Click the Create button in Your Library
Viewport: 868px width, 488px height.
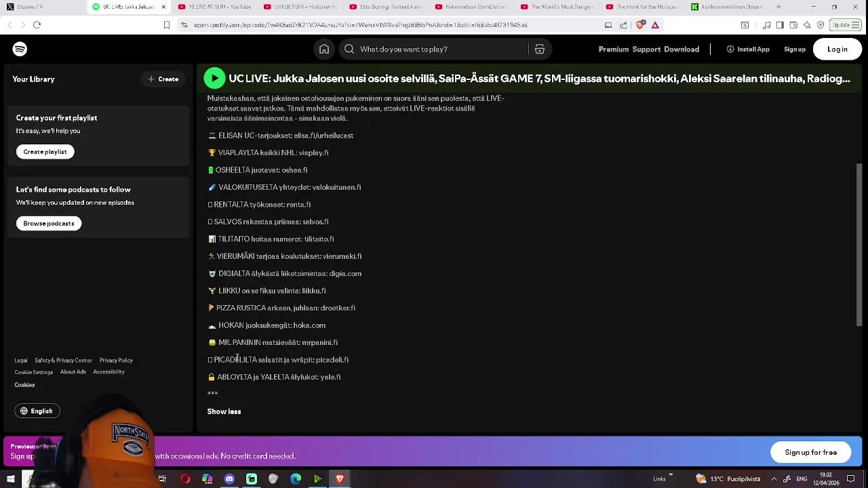pos(163,79)
